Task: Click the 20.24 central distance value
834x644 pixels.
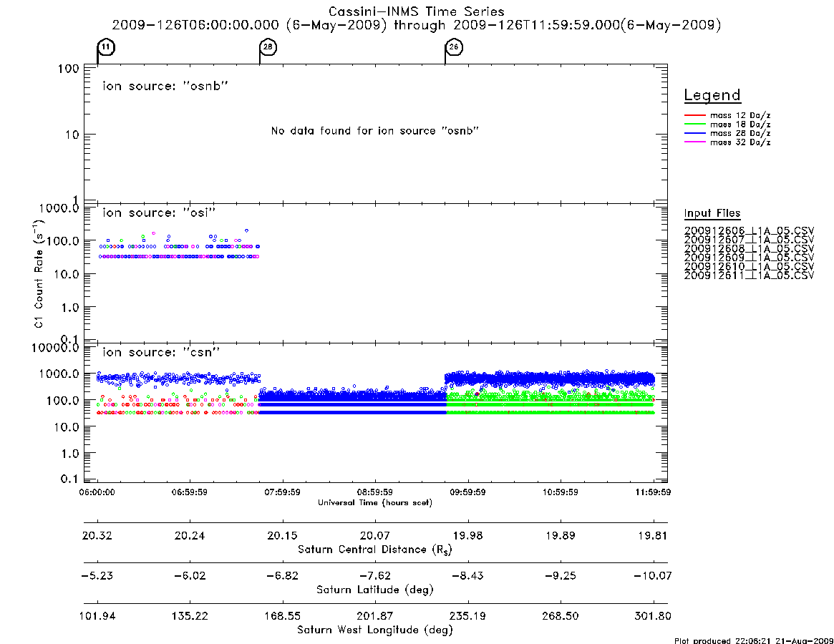Action: pyautogui.click(x=190, y=535)
